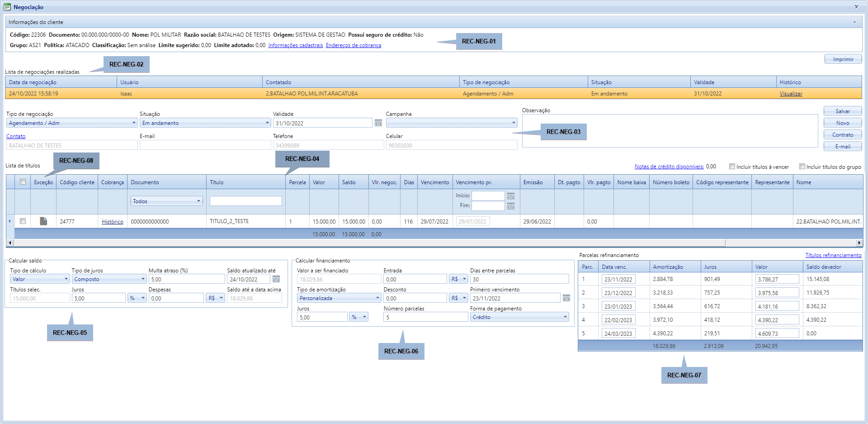Sort installments by Amortização header

pos(675,267)
